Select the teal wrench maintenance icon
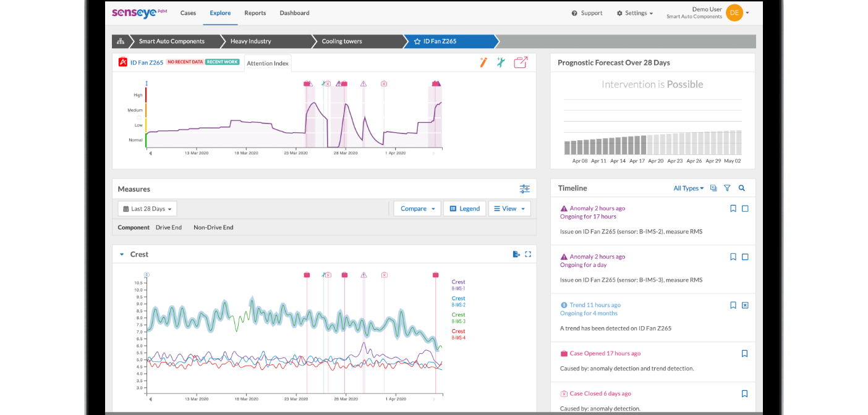The image size is (868, 415). (x=501, y=62)
